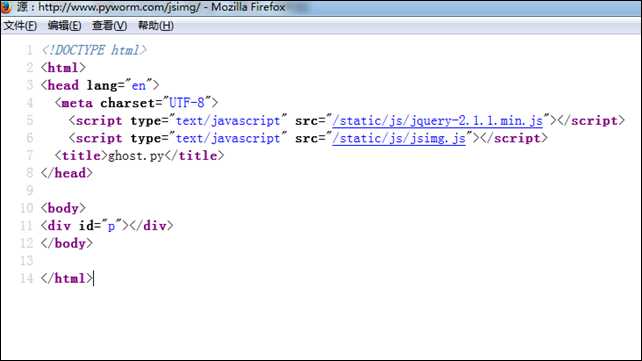
Task: Click the window title bar URL text
Action: (120, 7)
